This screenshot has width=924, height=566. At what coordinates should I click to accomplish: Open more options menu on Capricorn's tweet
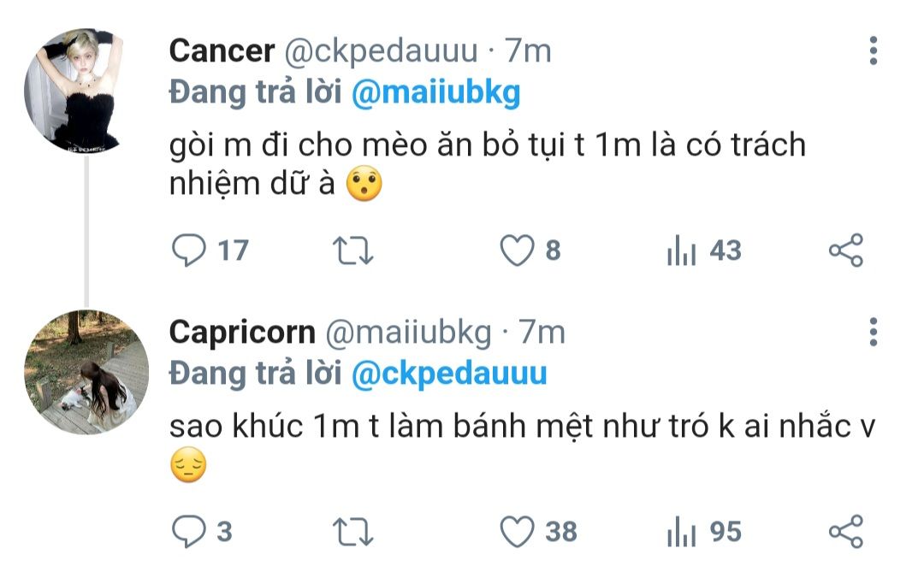pyautogui.click(x=874, y=333)
